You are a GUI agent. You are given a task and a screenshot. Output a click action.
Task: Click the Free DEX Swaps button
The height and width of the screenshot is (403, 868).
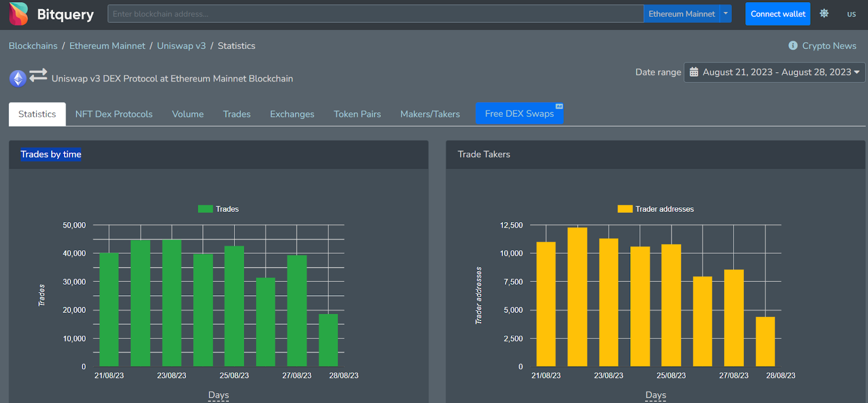(x=520, y=114)
